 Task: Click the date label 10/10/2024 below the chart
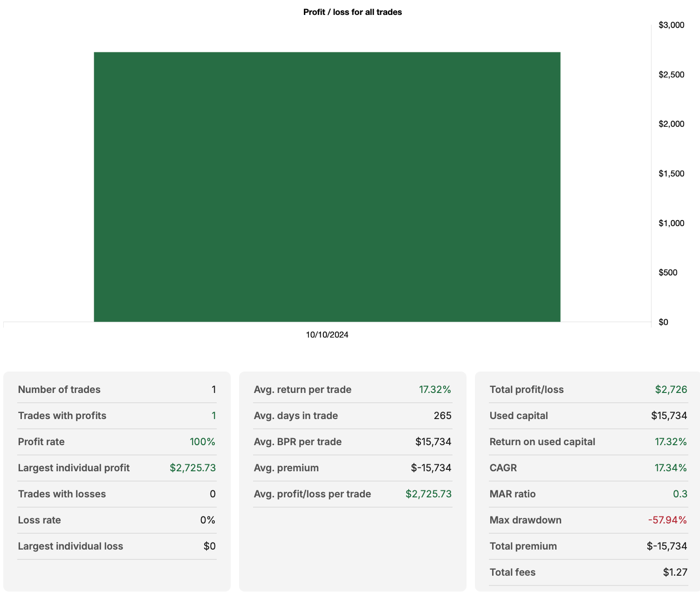pyautogui.click(x=327, y=334)
